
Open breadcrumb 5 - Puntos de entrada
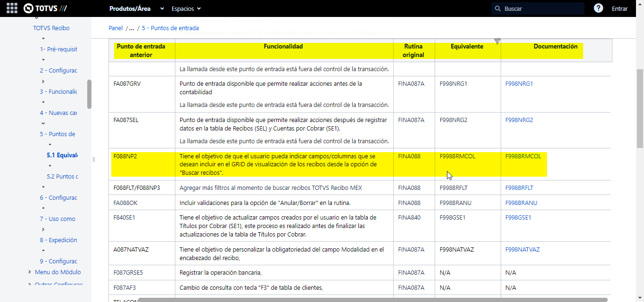click(x=170, y=28)
